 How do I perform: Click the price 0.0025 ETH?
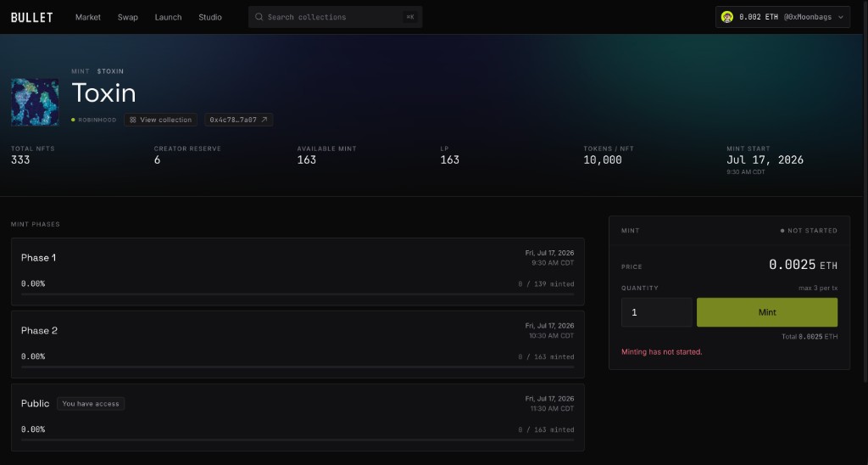tap(803, 265)
